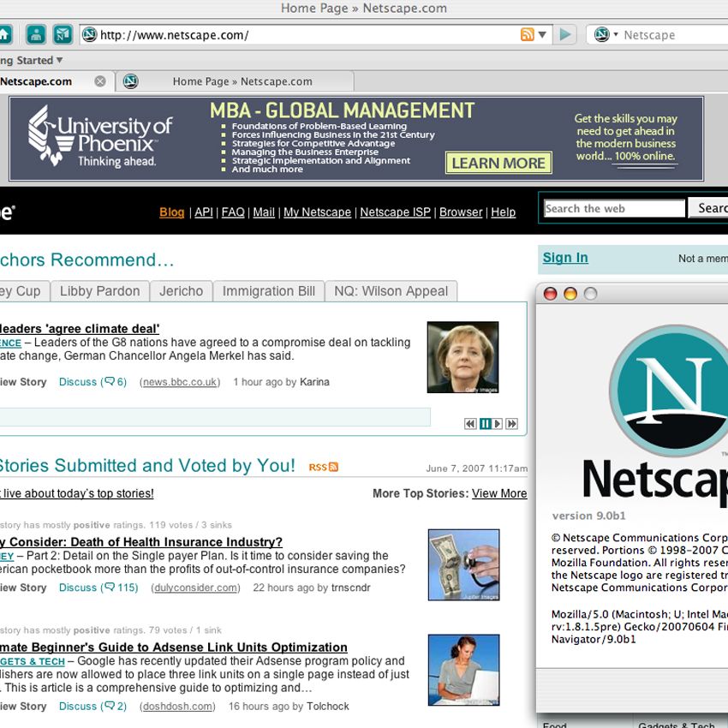Click LEARN MORE in the University of Phoenix ad
Screen dimensions: 728x728
tap(498, 163)
